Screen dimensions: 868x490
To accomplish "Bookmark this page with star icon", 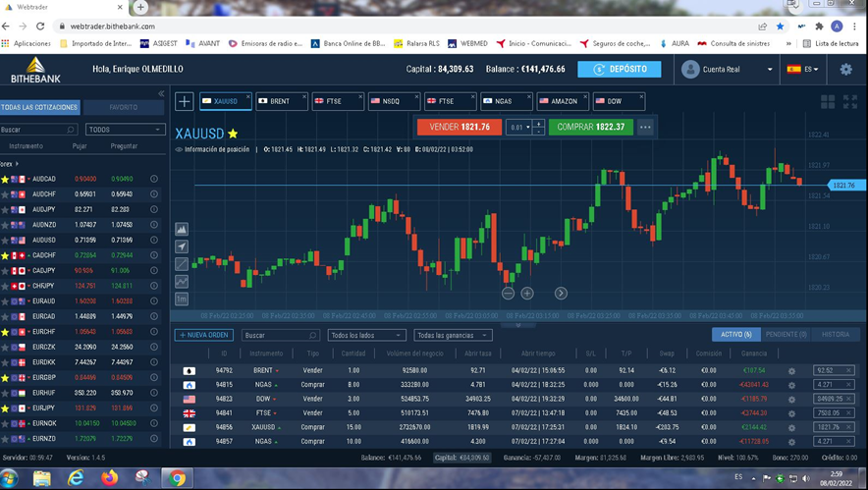I will 780,27.
